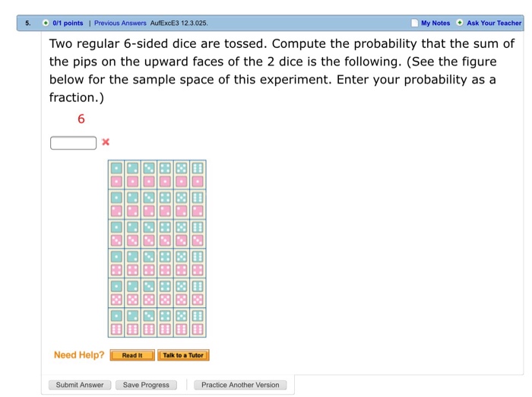Click the top-left pink one-pip die

coord(116,181)
